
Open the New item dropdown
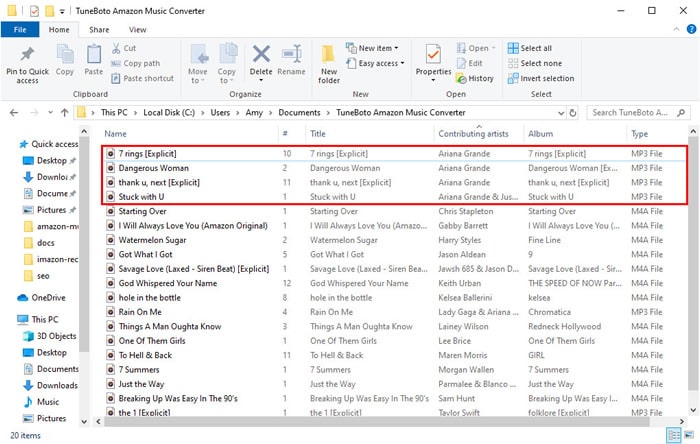[x=372, y=48]
